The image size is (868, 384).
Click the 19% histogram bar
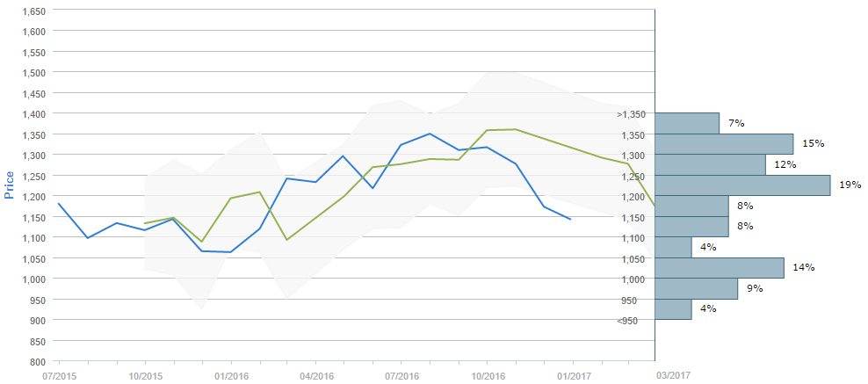point(742,185)
